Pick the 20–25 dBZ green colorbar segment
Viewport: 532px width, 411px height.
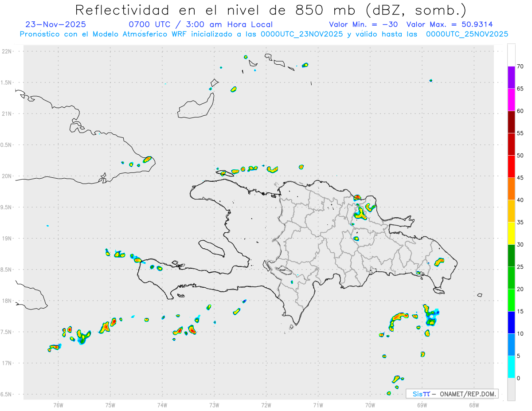pyautogui.click(x=511, y=278)
